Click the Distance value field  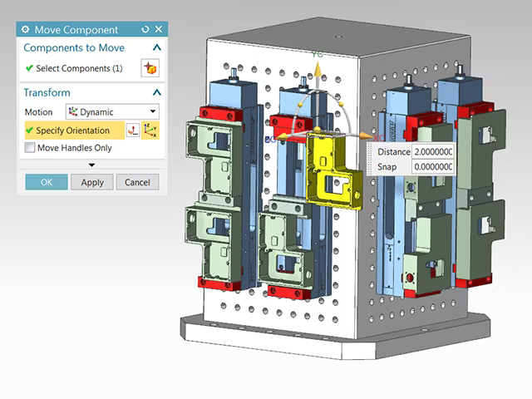coord(432,151)
